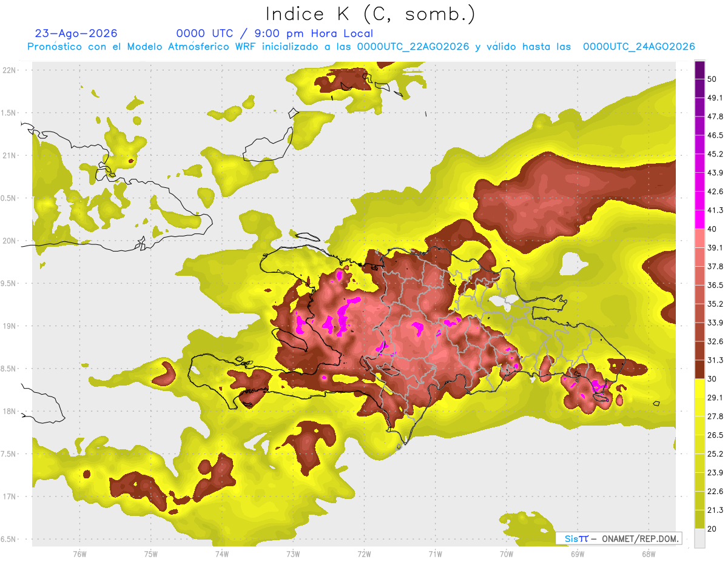Click the 19N latitude axis label
This screenshot has width=728, height=562.
[x=9, y=326]
